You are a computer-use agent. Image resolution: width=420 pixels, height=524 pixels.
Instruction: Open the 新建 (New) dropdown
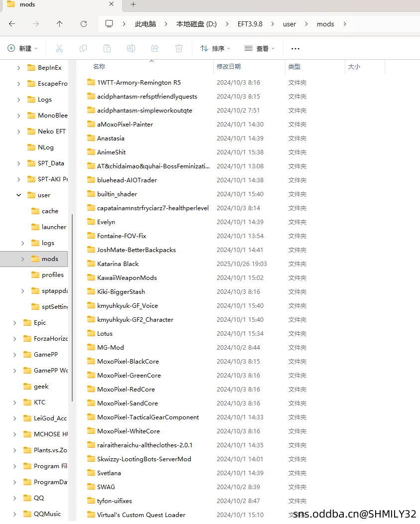coord(23,48)
